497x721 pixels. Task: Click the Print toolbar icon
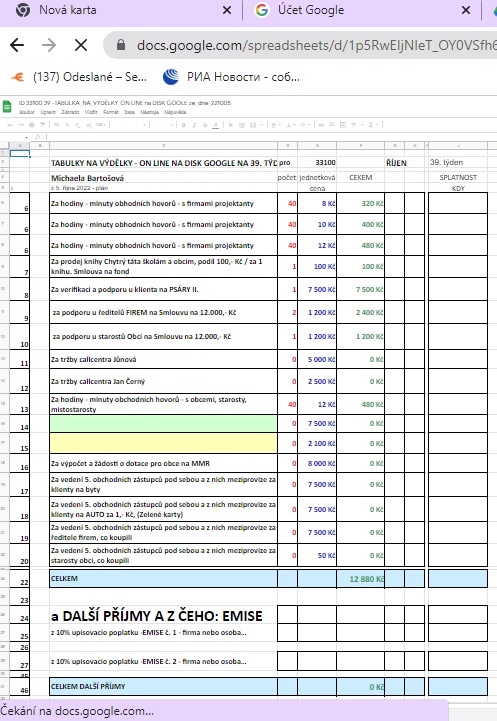tap(32, 125)
